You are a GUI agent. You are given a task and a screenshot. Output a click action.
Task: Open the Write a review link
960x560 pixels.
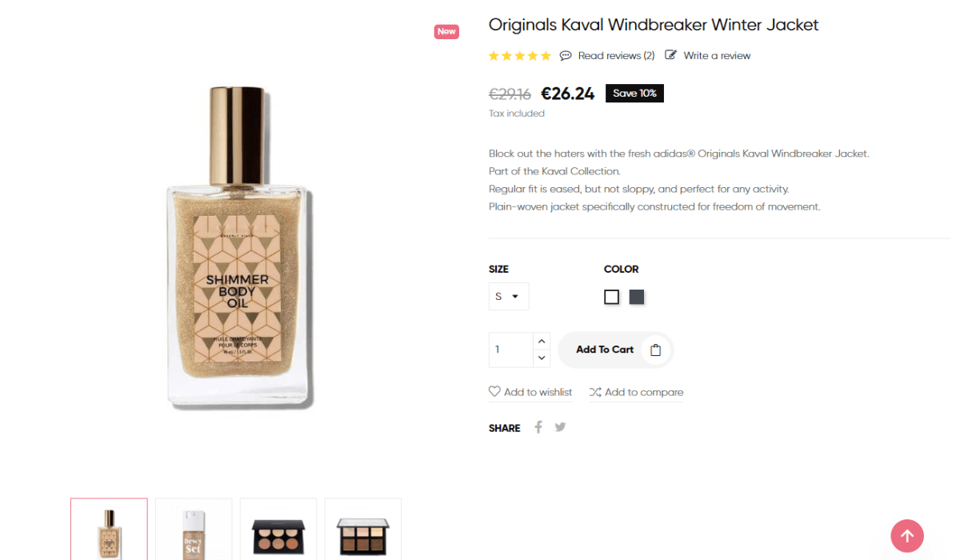(717, 55)
